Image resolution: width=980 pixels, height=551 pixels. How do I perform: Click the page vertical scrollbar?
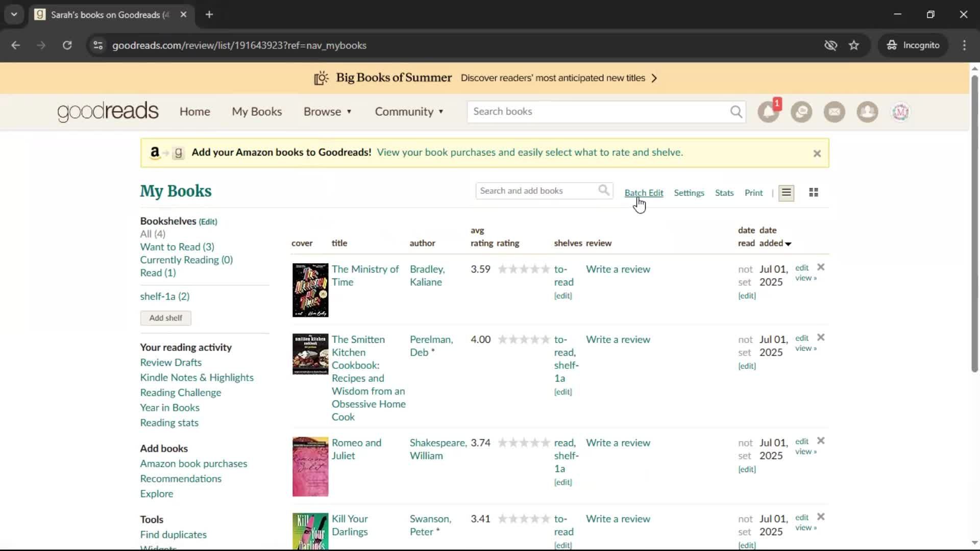click(974, 224)
